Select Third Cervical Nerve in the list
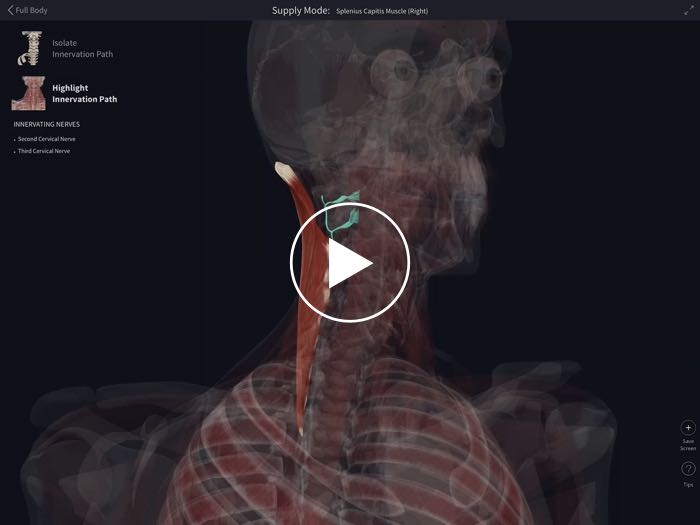The width and height of the screenshot is (700, 525). [x=44, y=151]
